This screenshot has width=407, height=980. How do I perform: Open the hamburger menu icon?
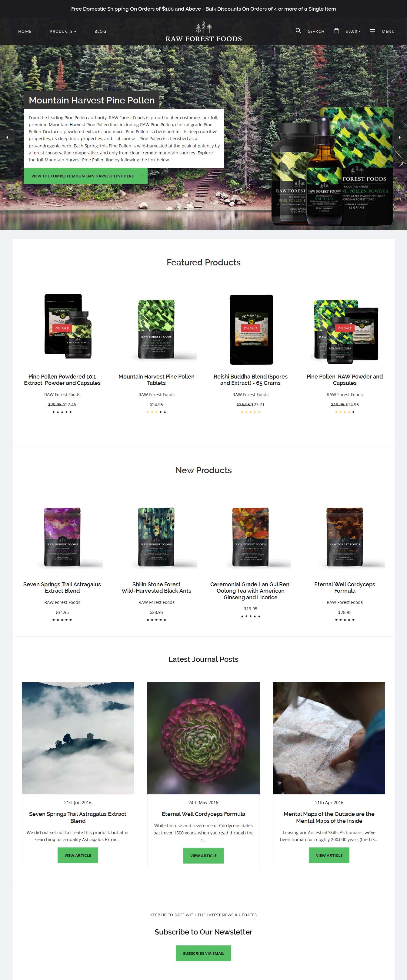pos(372,31)
